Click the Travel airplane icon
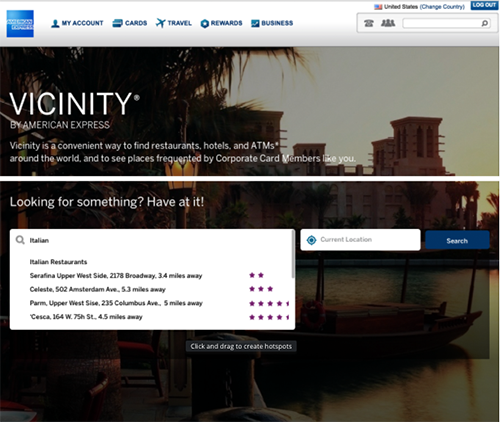The image size is (500, 422). 161,23
